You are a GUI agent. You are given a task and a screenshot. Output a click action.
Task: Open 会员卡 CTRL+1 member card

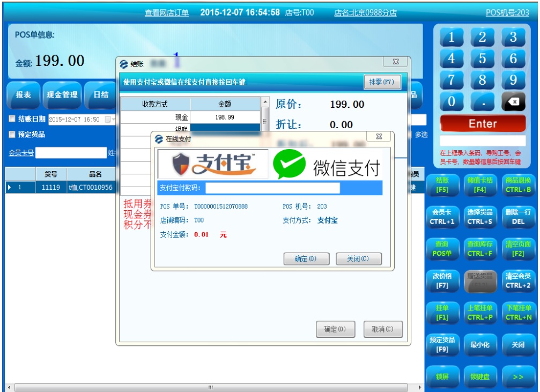(442, 217)
